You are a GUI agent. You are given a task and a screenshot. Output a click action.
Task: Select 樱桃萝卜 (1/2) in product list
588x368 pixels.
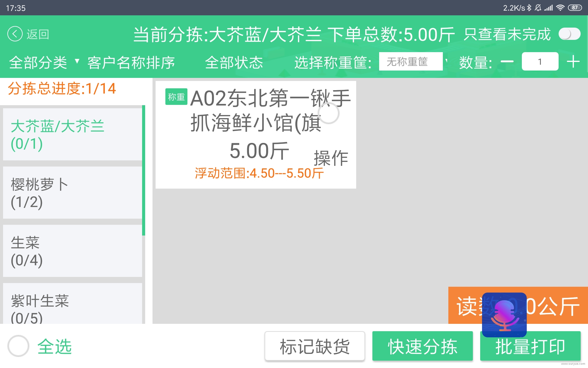point(72,193)
